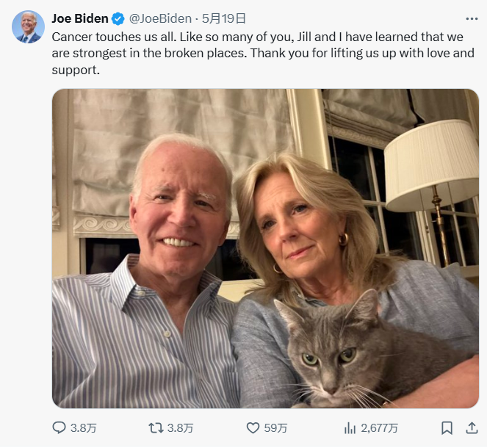The width and height of the screenshot is (487, 448).
Task: Click the 59万 likes count
Action: click(276, 427)
